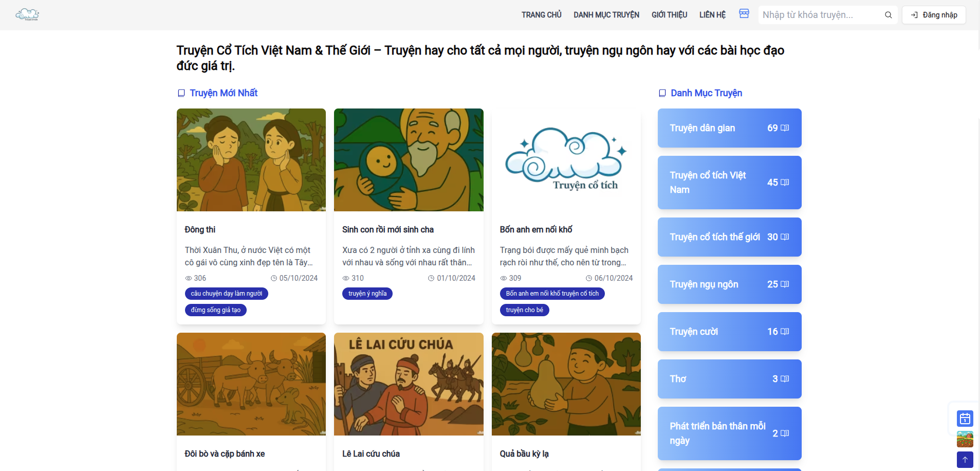980x471 pixels.
Task: Open the Đông thi story thumbnail
Action: [x=251, y=160]
